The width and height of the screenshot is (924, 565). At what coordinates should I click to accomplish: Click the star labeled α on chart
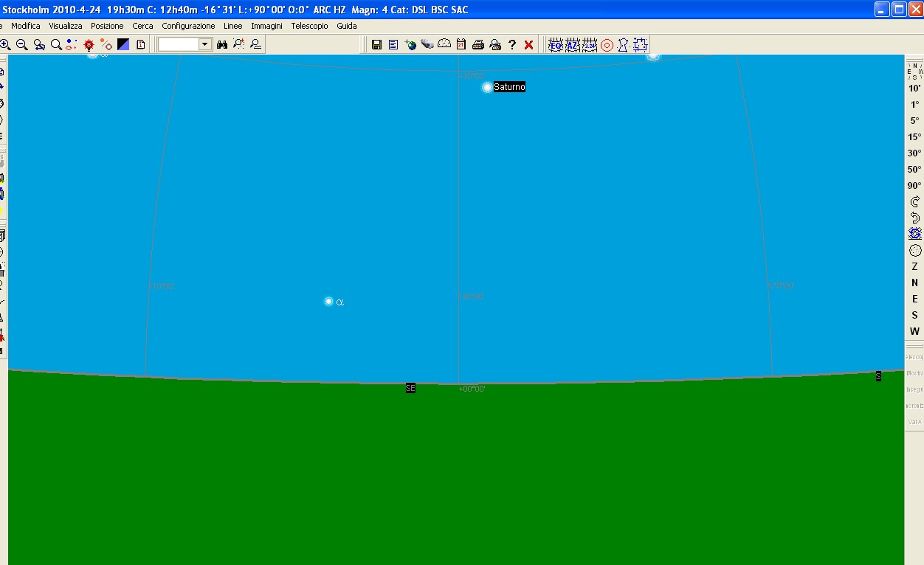pos(329,301)
